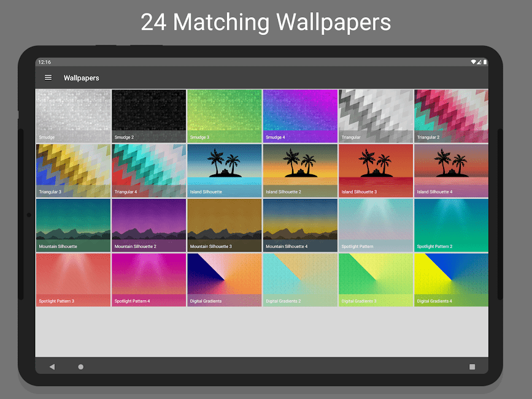Choose the Digital Gradients 3 wallpaper

pyautogui.click(x=376, y=280)
